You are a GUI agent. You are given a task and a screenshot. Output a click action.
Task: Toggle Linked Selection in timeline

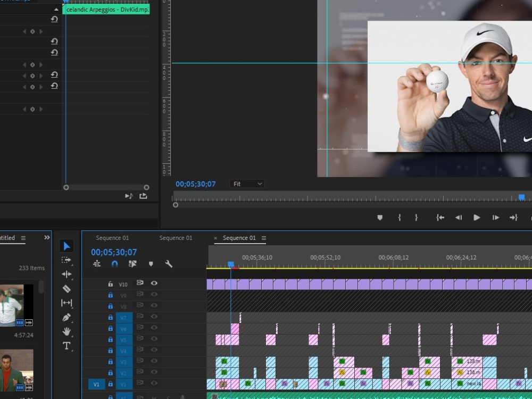click(132, 264)
